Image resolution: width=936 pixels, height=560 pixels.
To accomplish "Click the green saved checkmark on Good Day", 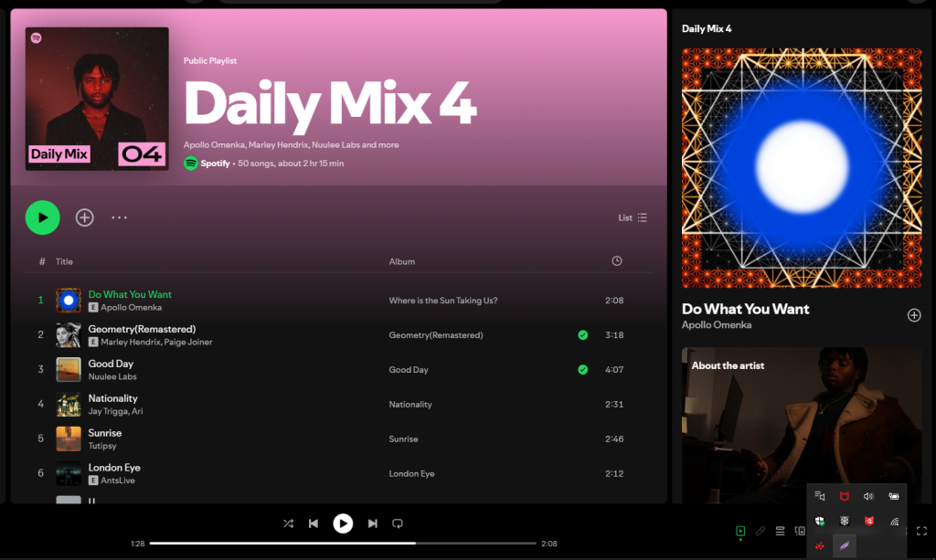I will [582, 370].
